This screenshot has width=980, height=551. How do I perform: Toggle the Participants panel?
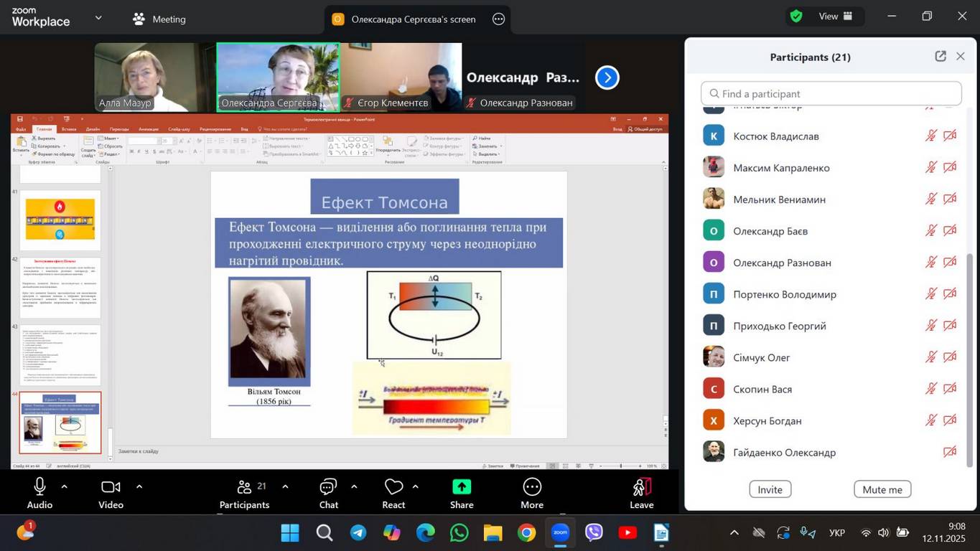tap(244, 488)
